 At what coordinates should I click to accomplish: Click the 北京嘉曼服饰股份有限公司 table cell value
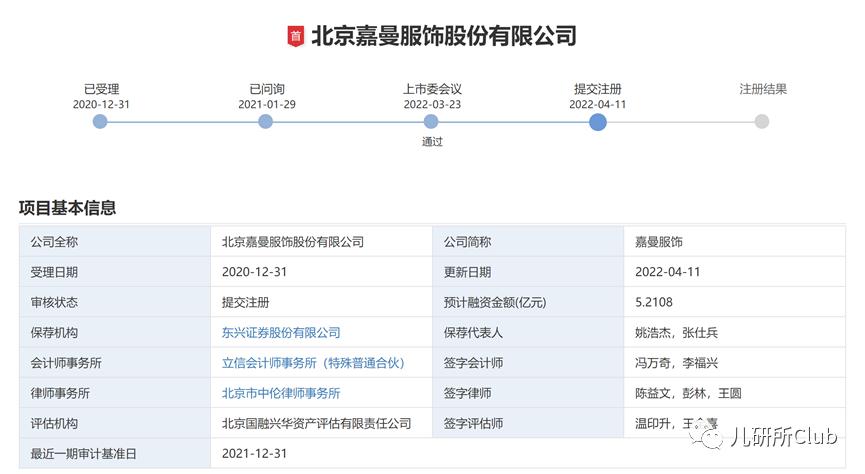pyautogui.click(x=293, y=242)
